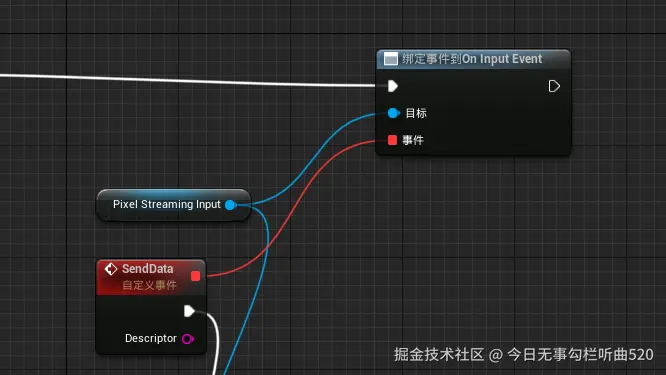The width and height of the screenshot is (666, 375).
Task: Click the window icon in the Bind Event node header
Action: coord(390,59)
